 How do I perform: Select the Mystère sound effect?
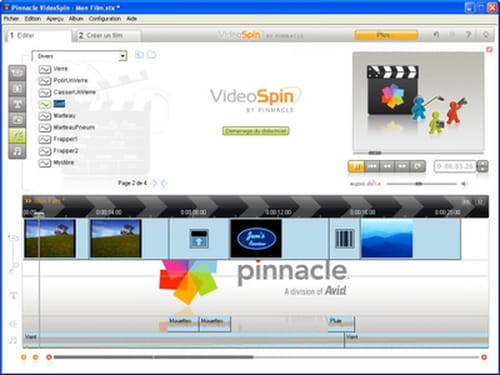(x=57, y=162)
